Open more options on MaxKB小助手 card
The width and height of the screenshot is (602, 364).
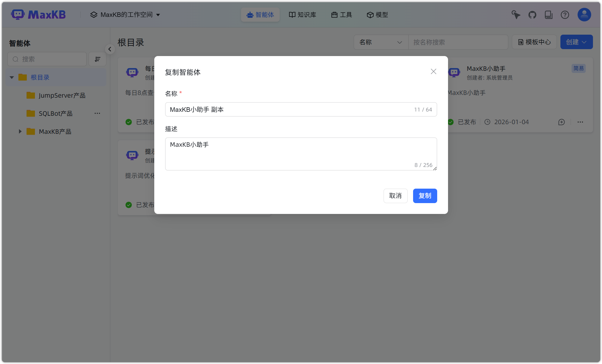[580, 122]
